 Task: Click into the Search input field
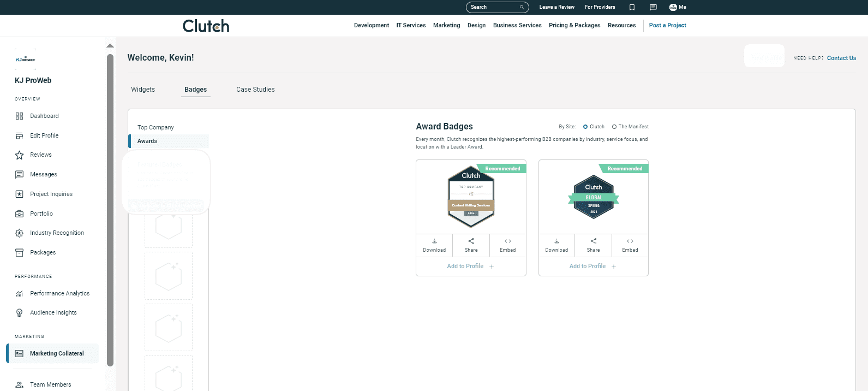coord(491,7)
